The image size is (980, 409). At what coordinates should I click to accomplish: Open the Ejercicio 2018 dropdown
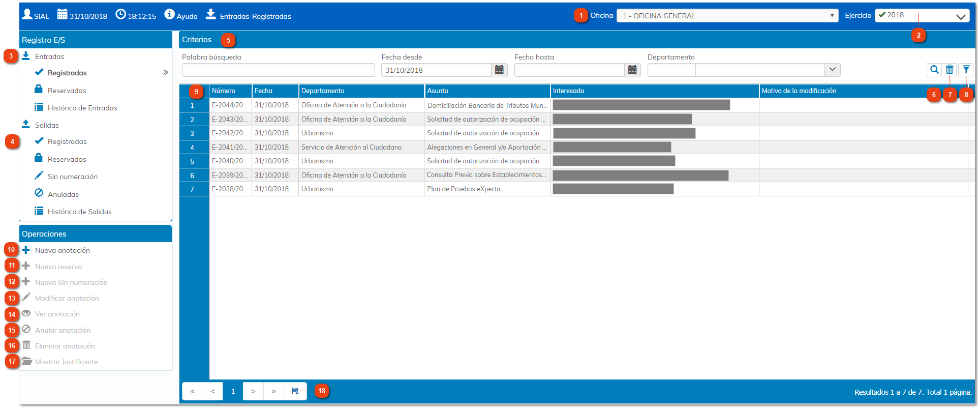pos(922,16)
